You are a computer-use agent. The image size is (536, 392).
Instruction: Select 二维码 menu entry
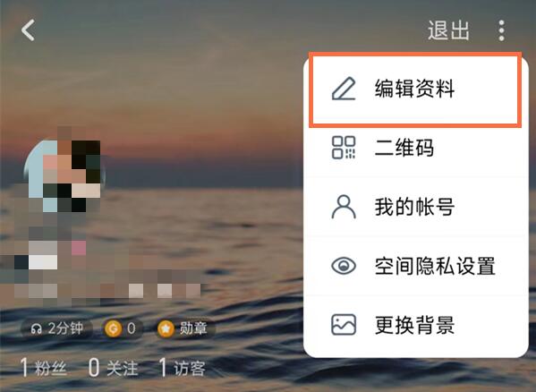coord(416,148)
